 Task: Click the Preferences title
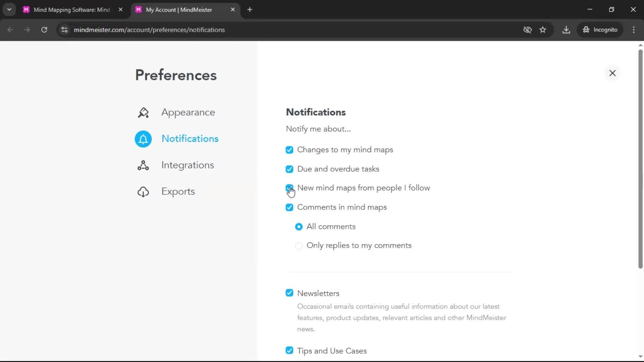pyautogui.click(x=176, y=75)
